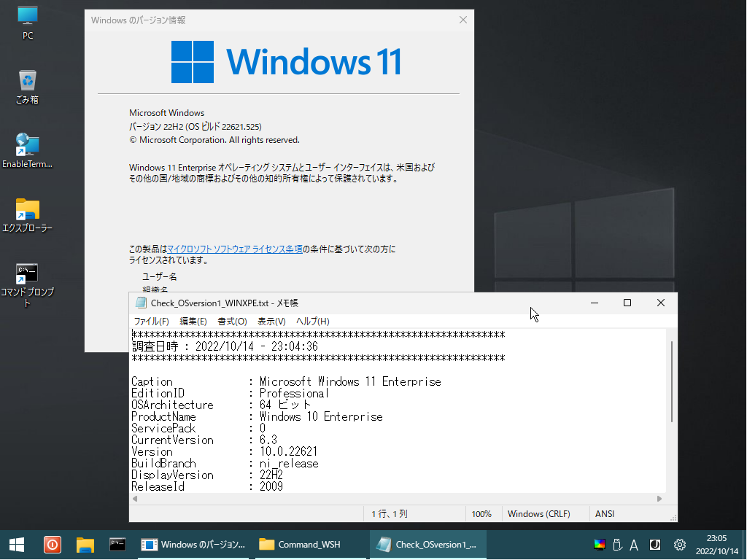Click the colorful display tray icon
Screen dimensions: 747x560
pos(600,545)
